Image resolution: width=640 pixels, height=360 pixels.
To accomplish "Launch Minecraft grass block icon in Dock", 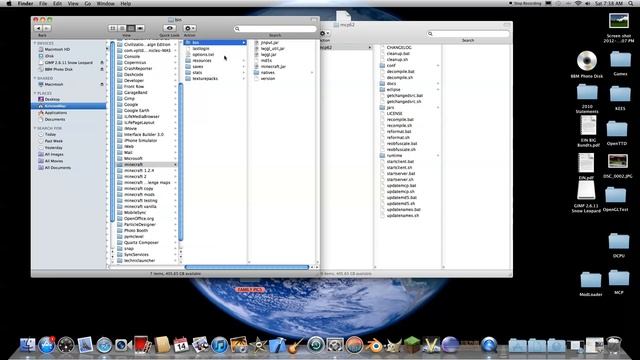I will pyautogui.click(x=412, y=345).
